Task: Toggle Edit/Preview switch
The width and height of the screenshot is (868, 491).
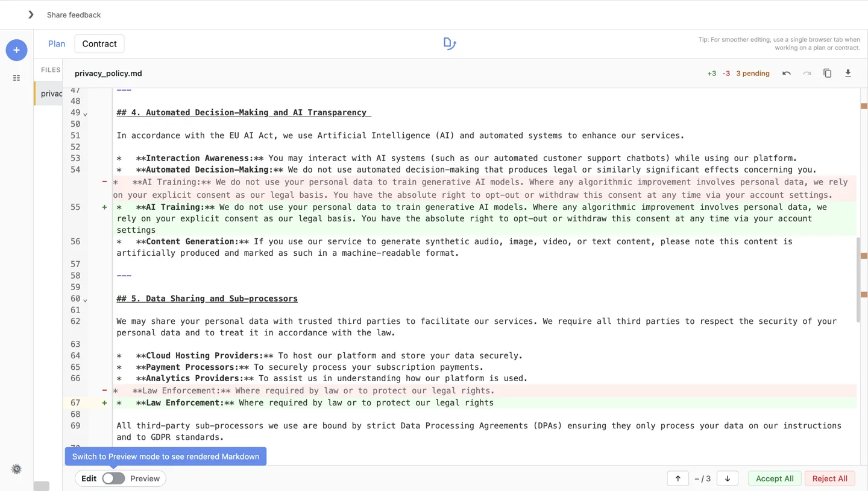Action: (x=113, y=478)
